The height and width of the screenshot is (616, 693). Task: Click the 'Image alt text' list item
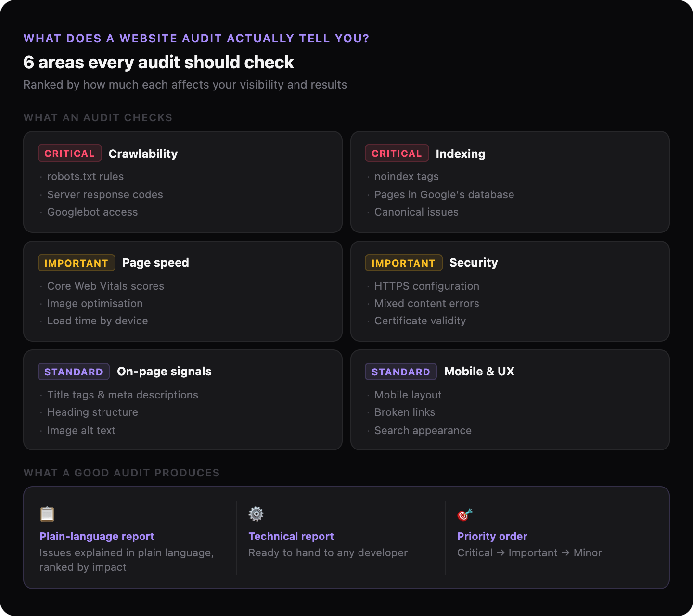pyautogui.click(x=81, y=431)
